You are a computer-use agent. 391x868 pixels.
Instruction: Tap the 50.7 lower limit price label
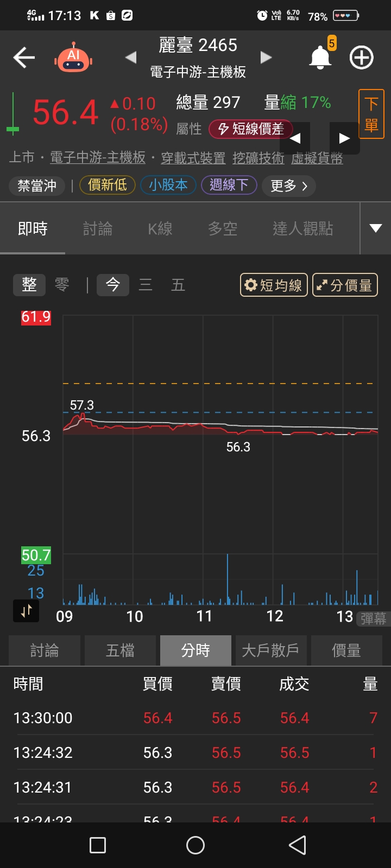[36, 555]
